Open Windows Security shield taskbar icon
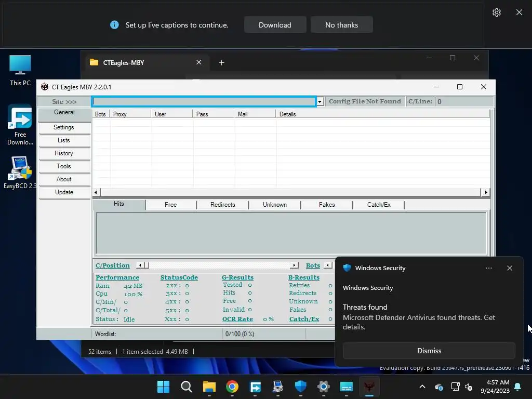532x399 pixels. (x=301, y=387)
